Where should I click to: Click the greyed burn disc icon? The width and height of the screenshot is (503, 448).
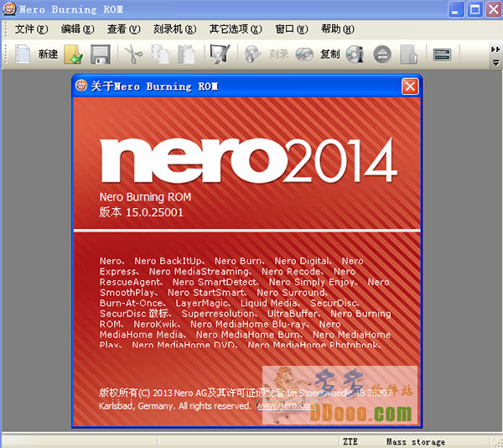coord(252,54)
